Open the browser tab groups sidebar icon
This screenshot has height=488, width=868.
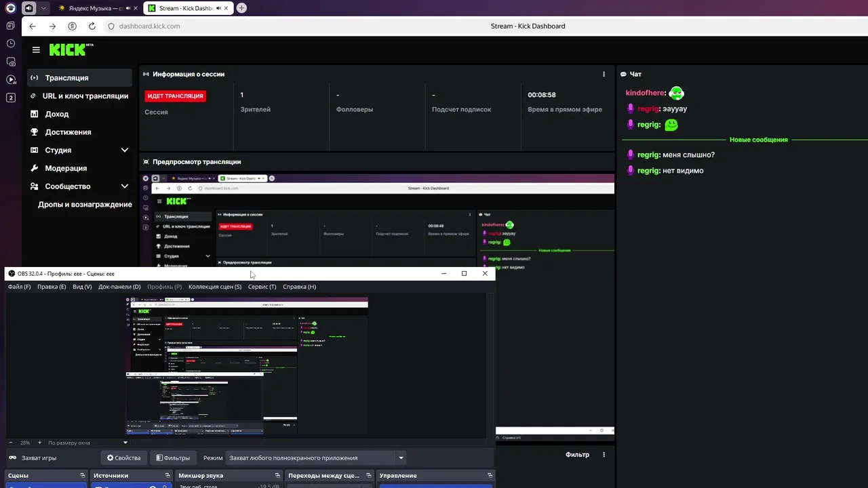[10, 26]
